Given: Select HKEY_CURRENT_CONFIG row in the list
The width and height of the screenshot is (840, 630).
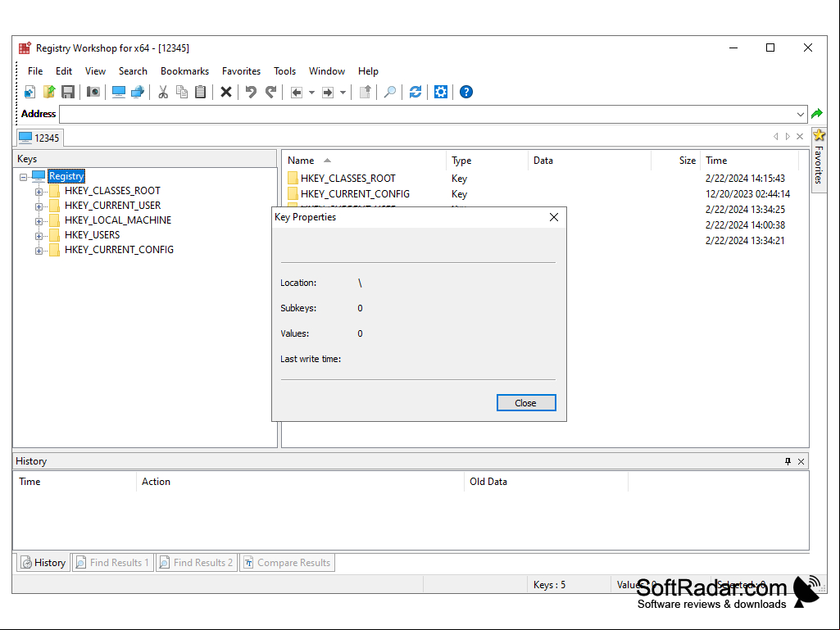Looking at the screenshot, I should [541, 194].
